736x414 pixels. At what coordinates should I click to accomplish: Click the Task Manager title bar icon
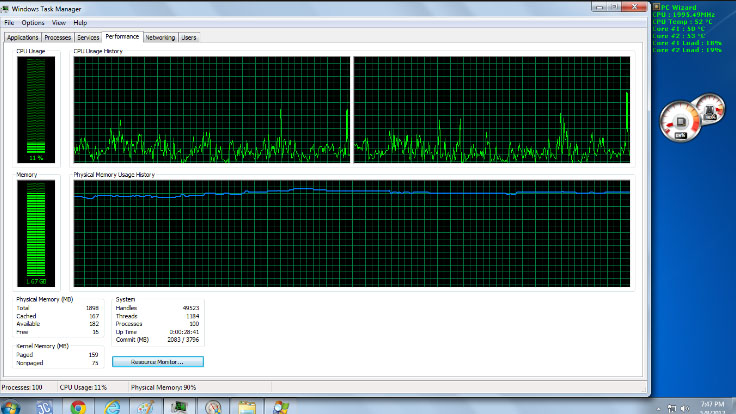[x=6, y=7]
